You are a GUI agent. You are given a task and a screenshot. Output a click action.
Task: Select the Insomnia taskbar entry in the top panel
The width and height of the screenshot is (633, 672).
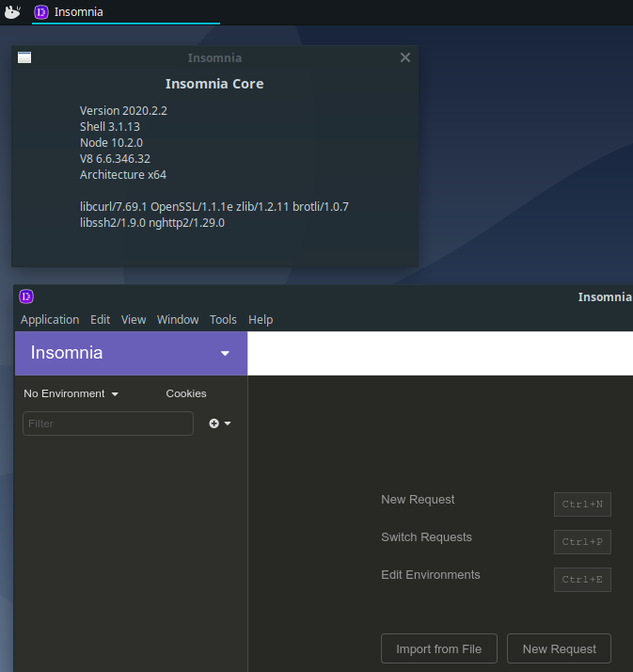point(126,12)
